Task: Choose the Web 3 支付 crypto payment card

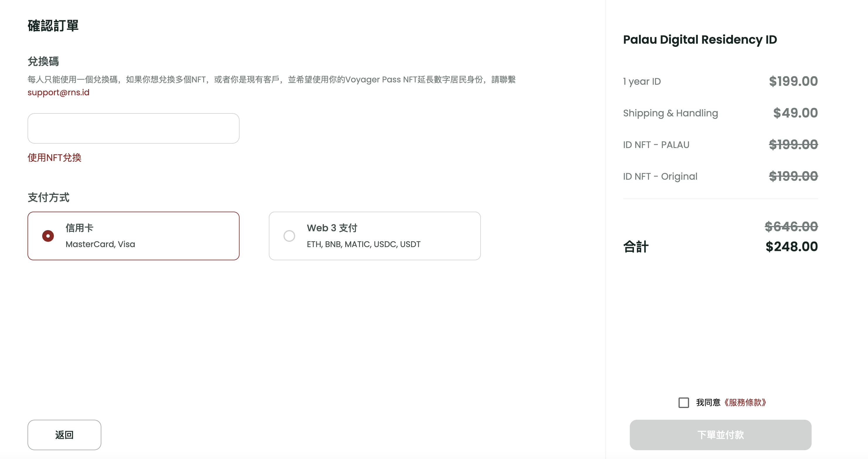Action: click(x=375, y=236)
